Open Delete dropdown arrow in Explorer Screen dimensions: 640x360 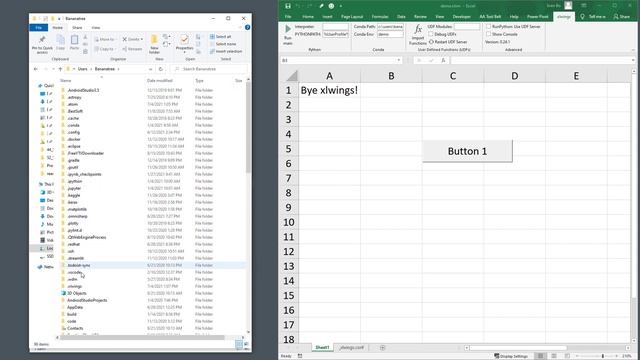coord(142,39)
